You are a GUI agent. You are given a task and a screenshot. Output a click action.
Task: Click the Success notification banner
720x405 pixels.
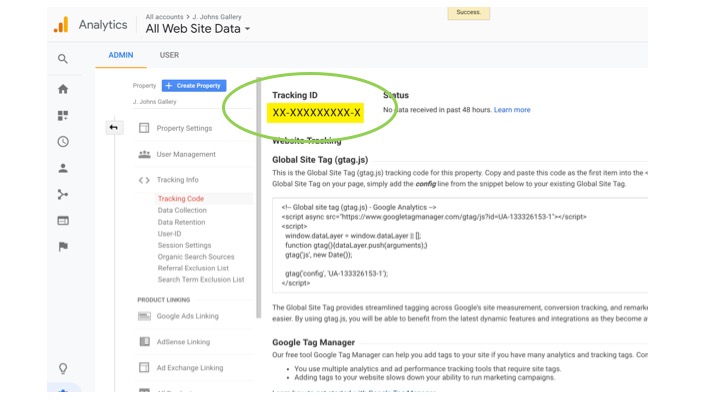point(469,13)
